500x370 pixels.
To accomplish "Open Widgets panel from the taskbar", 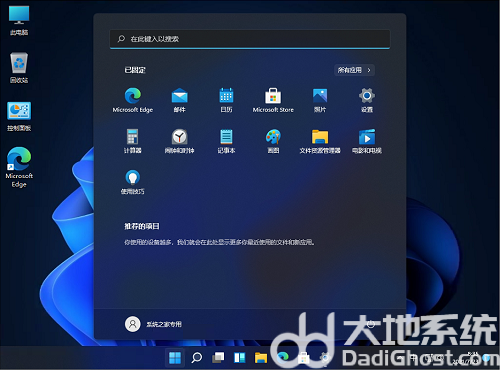I will pos(239,358).
